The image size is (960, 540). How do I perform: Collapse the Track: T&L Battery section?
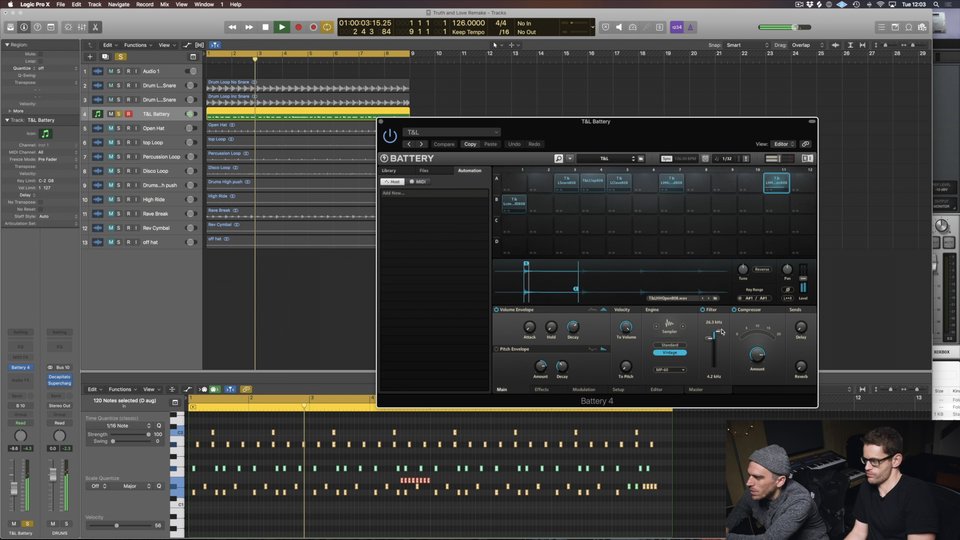click(7, 120)
